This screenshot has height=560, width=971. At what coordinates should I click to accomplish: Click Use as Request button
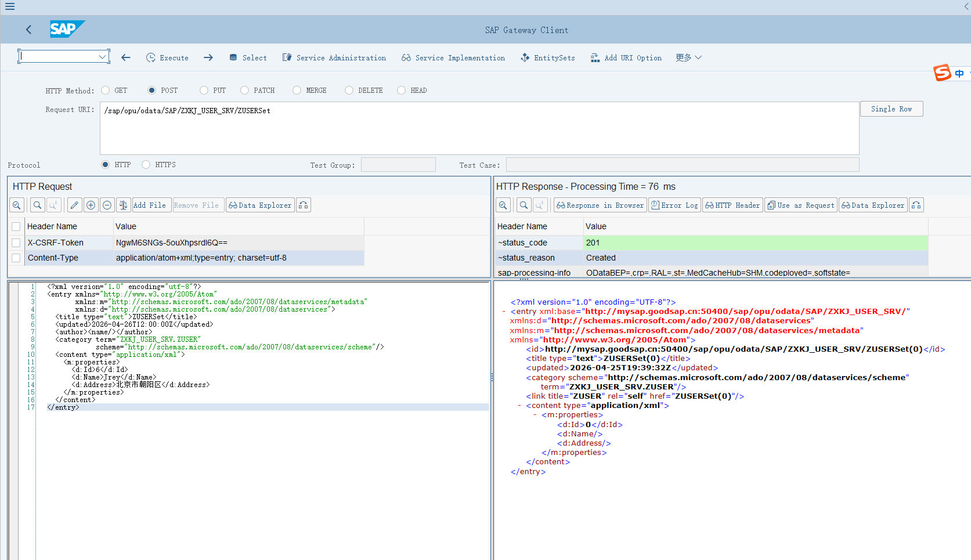(x=801, y=205)
